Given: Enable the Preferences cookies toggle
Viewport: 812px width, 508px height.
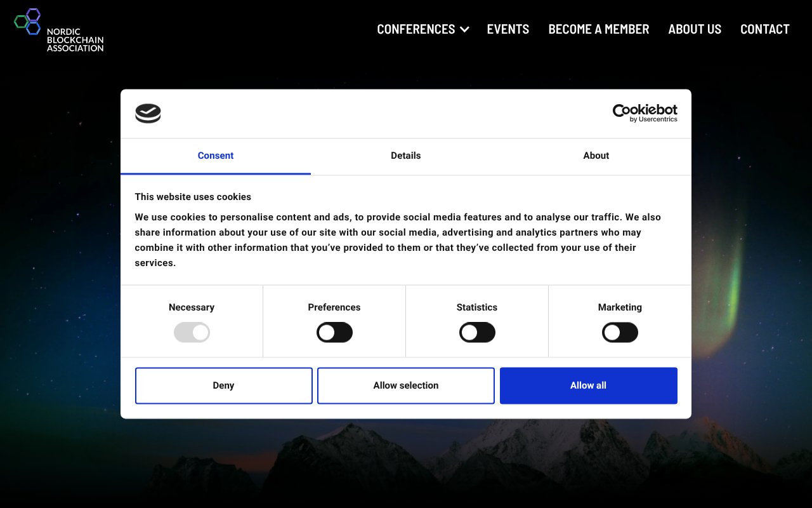Looking at the screenshot, I should (334, 332).
